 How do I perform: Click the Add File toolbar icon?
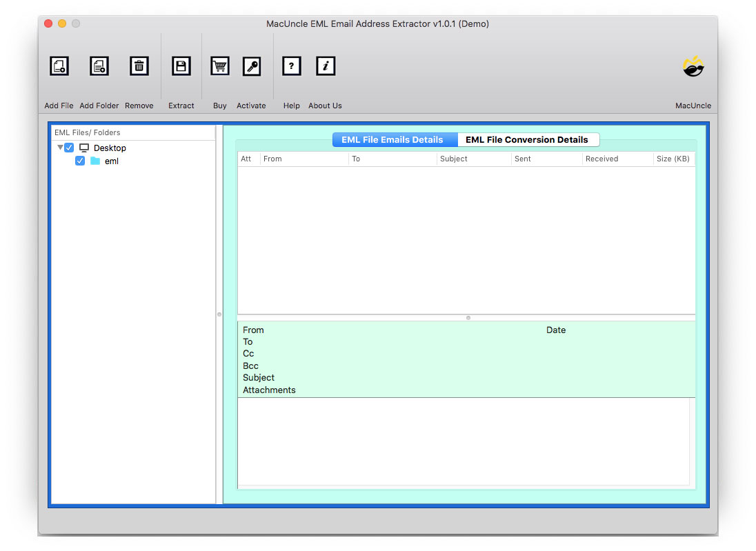[x=59, y=66]
